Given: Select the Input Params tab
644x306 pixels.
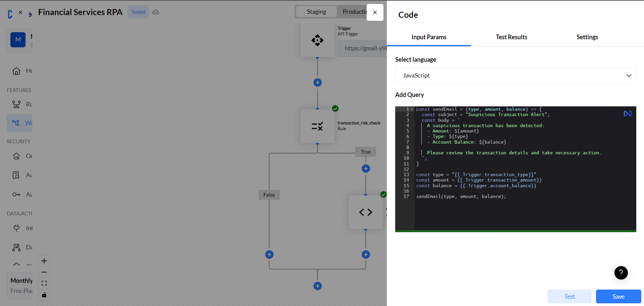Looking at the screenshot, I should (x=429, y=37).
